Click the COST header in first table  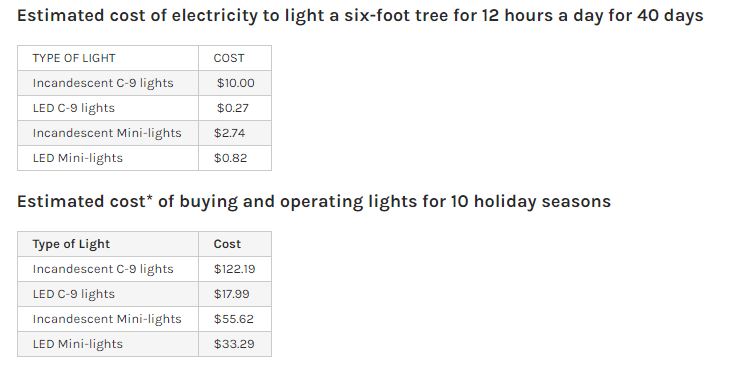pyautogui.click(x=229, y=58)
